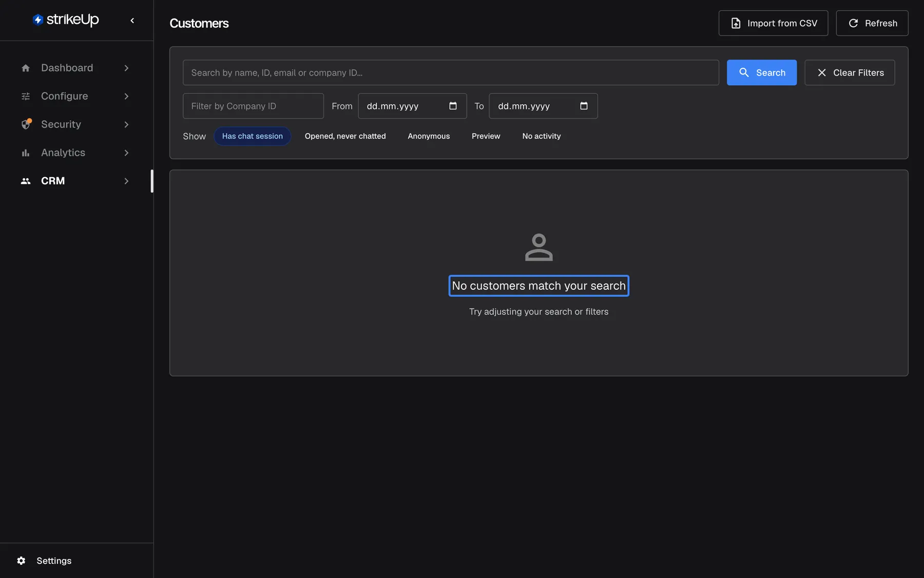Viewport: 924px width, 578px height.
Task: Click the Filter by Company ID field
Action: pyautogui.click(x=253, y=106)
